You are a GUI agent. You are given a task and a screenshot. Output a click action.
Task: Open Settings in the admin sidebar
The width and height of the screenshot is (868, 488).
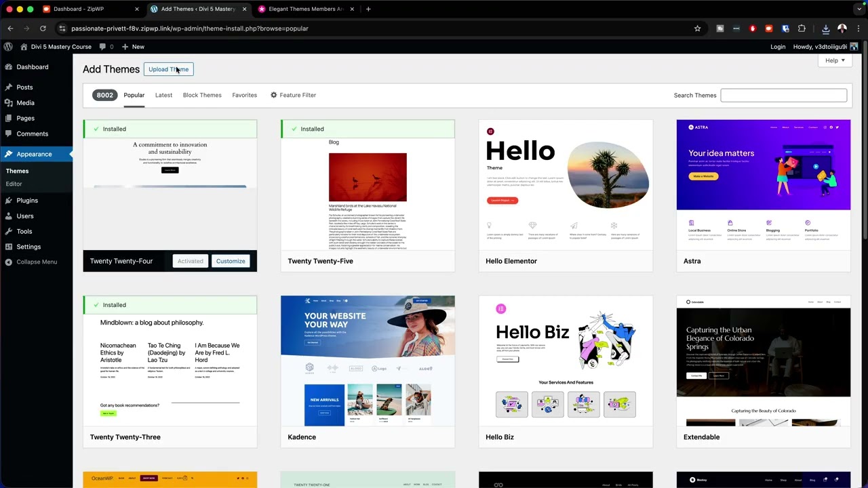tap(28, 247)
